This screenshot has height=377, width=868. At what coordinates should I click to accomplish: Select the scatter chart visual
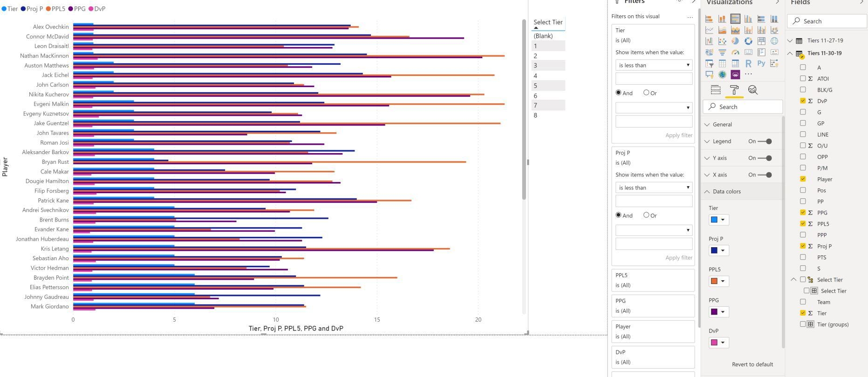click(722, 41)
